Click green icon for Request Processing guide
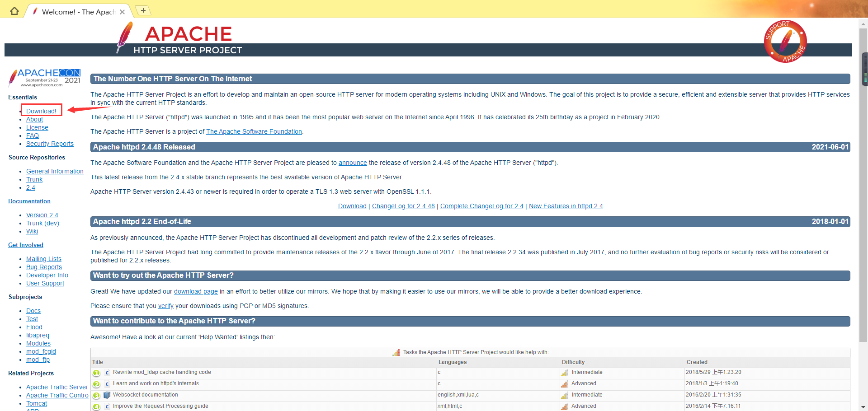The image size is (868, 411). [x=96, y=406]
